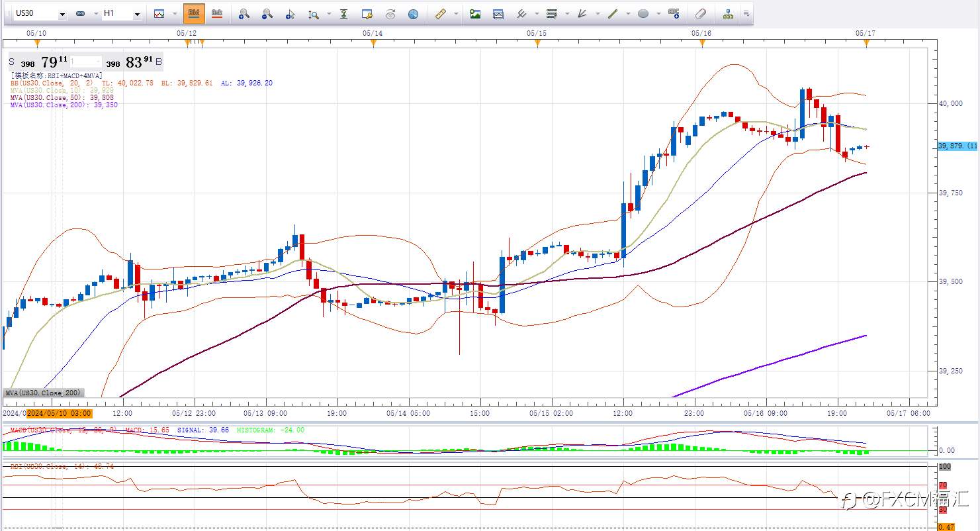
Task: Expand the fan lines dropdown arrow
Action: coord(598,13)
